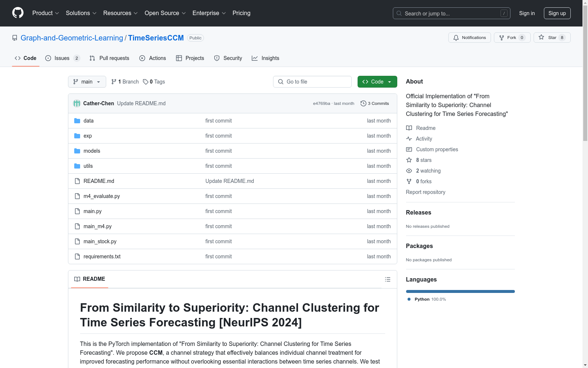
Task: Focus the Search or jump to field
Action: [x=451, y=13]
